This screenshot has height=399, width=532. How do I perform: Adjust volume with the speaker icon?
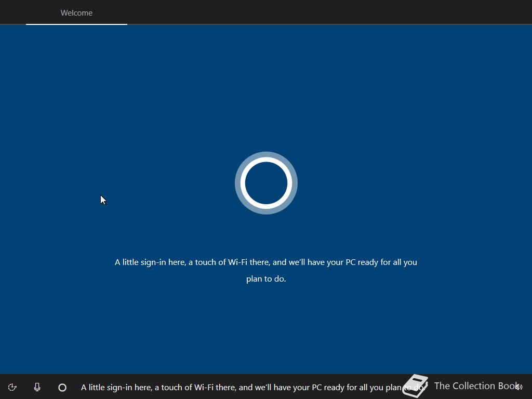[x=519, y=387]
